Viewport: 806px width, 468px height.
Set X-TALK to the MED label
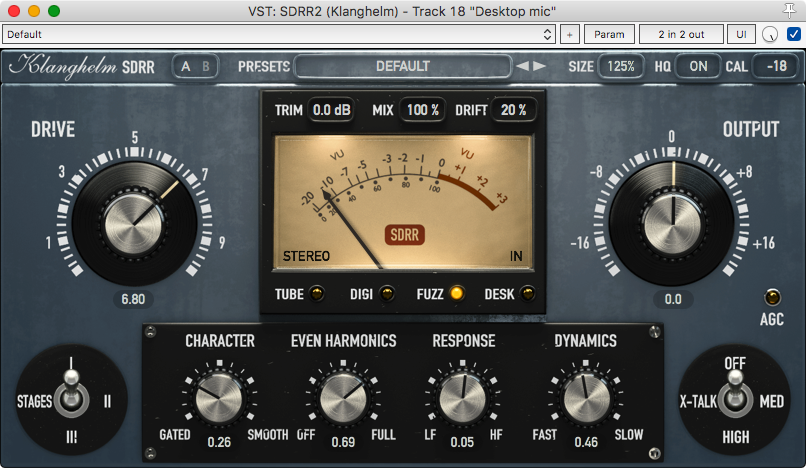point(772,401)
